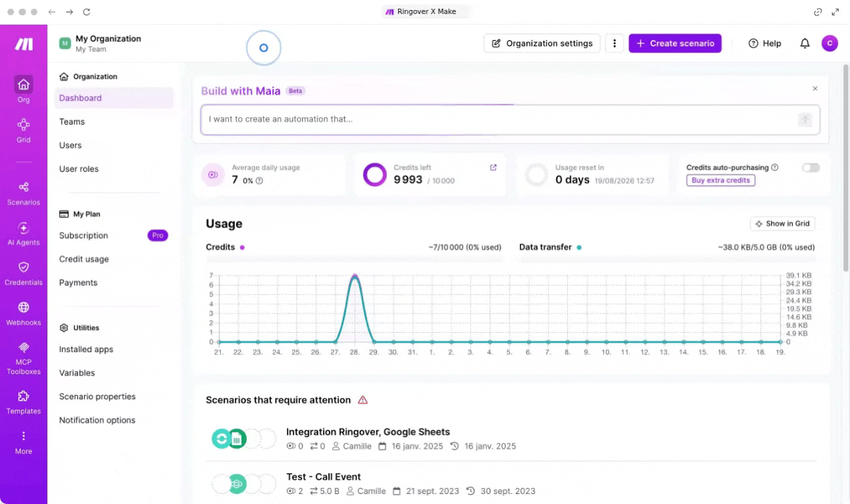Open AI Agents in the sidebar

coord(23,233)
